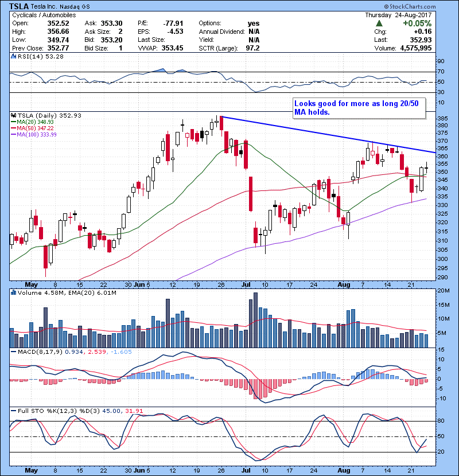Image resolution: width=459 pixels, height=476 pixels.
Task: Click the Last price 352.93 in header
Action: point(421,40)
